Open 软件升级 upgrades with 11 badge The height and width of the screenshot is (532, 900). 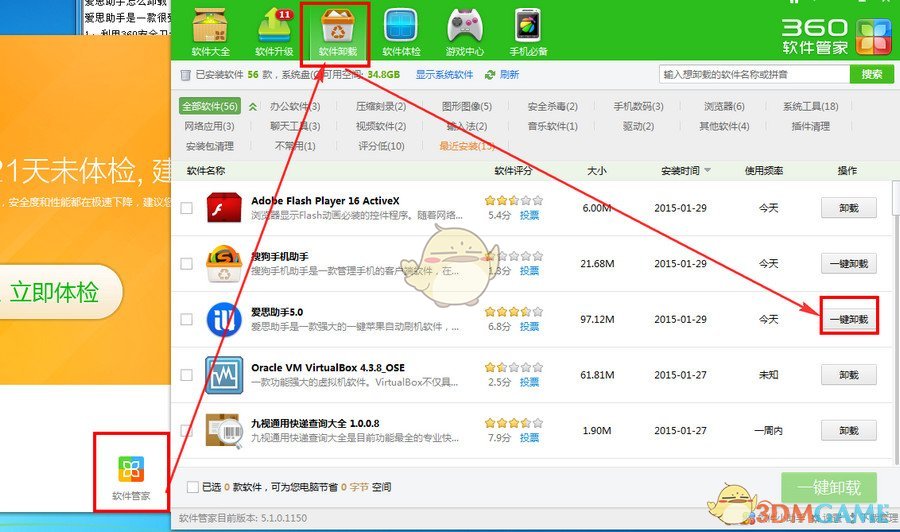pos(275,32)
